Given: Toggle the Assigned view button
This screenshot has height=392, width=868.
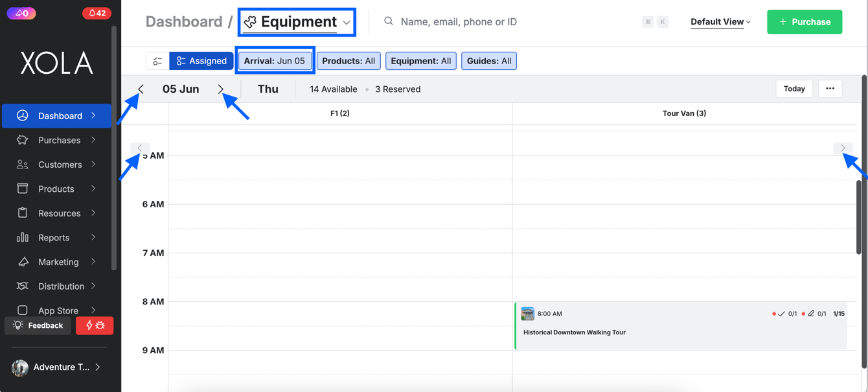Looking at the screenshot, I should [201, 61].
